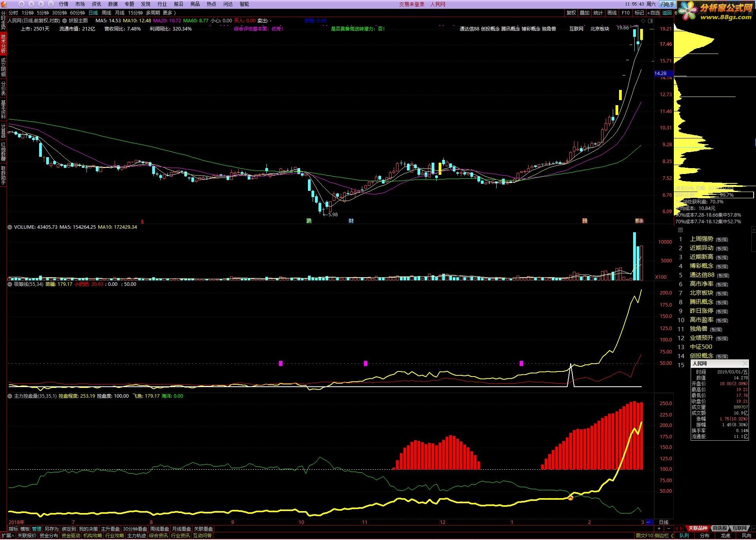
Task: Click the 资金驱动 bottom button
Action: (x=71, y=536)
